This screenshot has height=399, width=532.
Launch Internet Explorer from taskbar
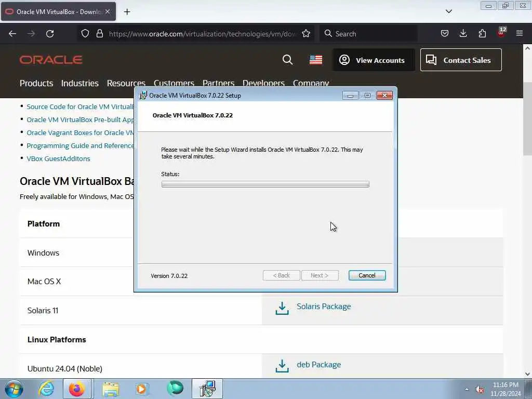[x=46, y=389]
